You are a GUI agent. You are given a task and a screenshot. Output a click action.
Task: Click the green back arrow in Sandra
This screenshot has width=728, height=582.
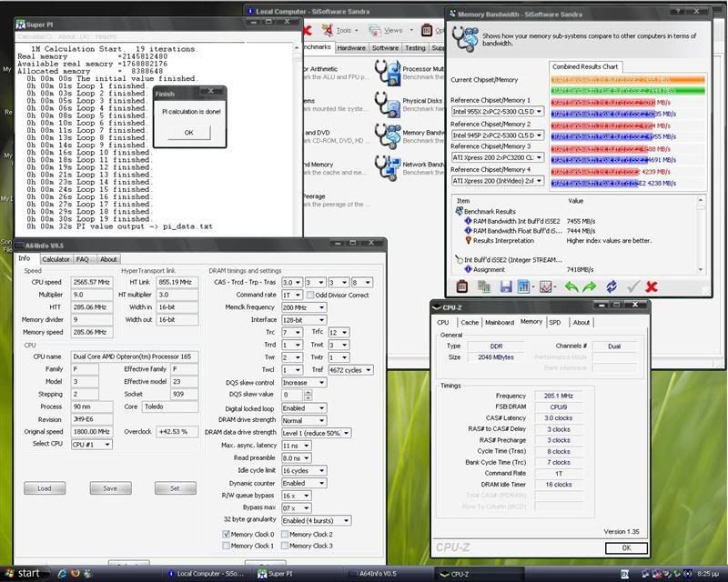coord(571,286)
